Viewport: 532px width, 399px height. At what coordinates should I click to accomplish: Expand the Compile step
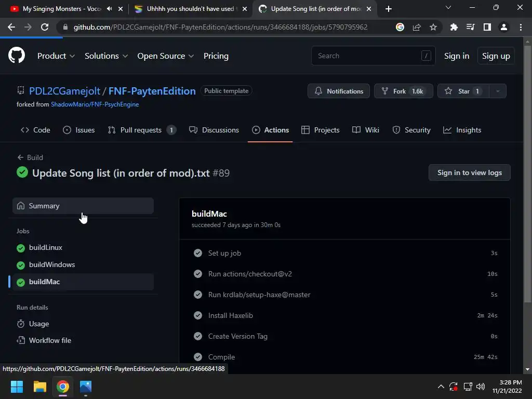coord(345,357)
